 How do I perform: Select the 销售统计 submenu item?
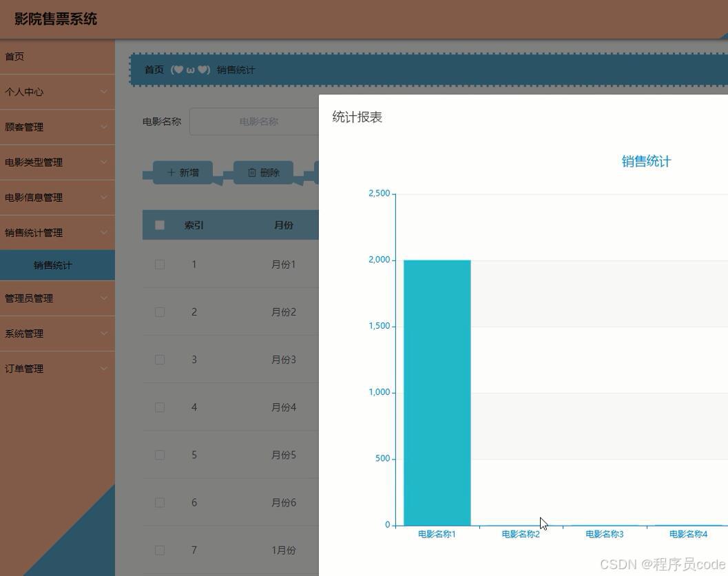[57, 265]
